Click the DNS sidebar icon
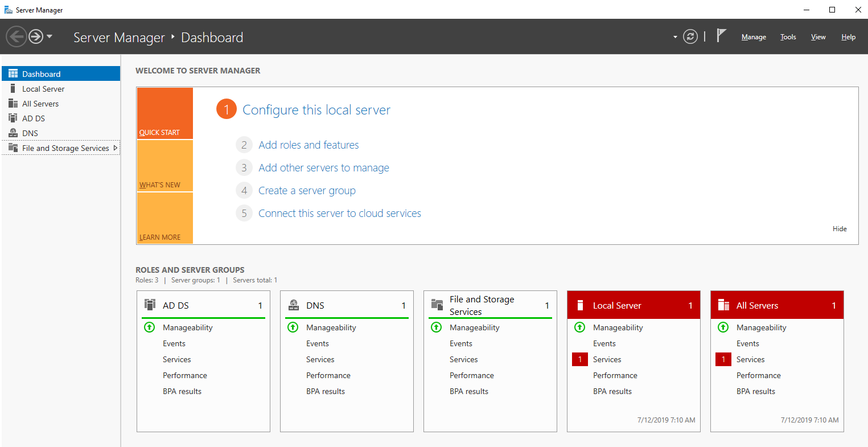The width and height of the screenshot is (868, 447). [x=13, y=133]
